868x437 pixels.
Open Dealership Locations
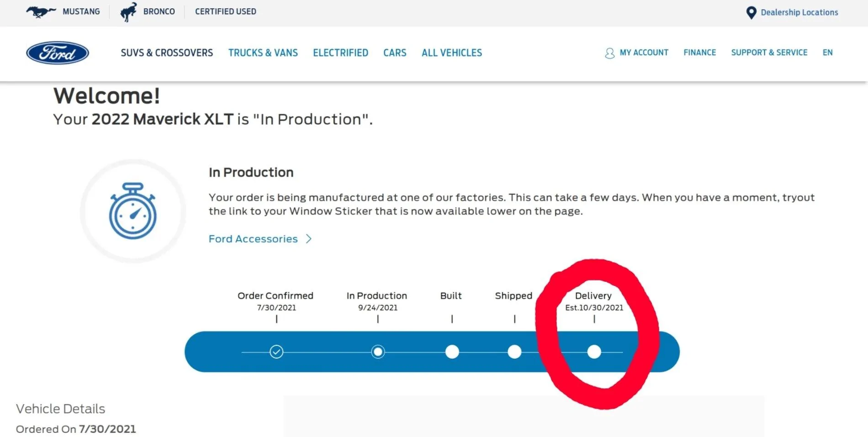tap(799, 12)
